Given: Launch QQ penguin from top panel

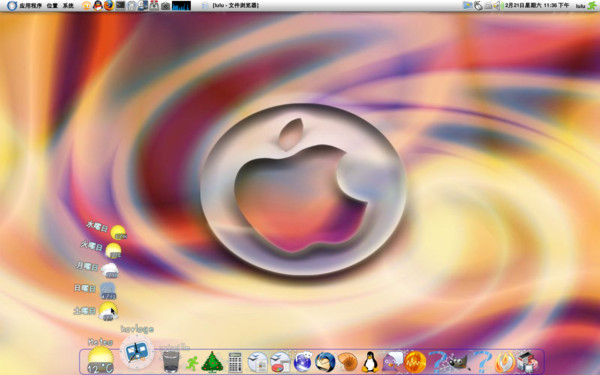Looking at the screenshot, I should pos(98,6).
